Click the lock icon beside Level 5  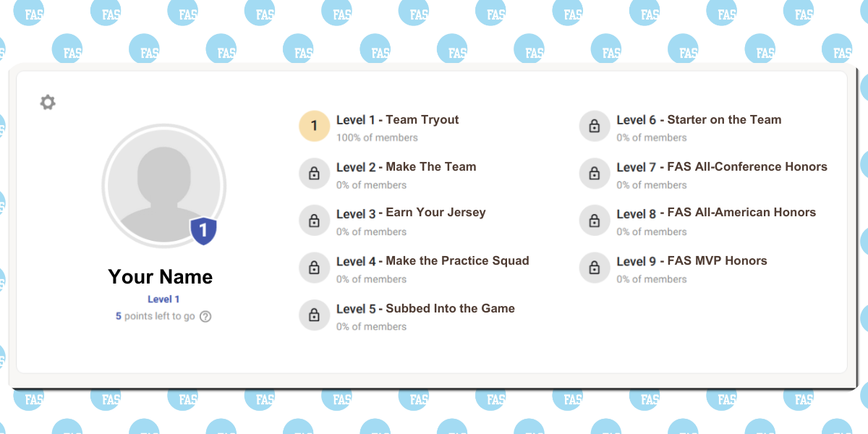click(x=314, y=315)
